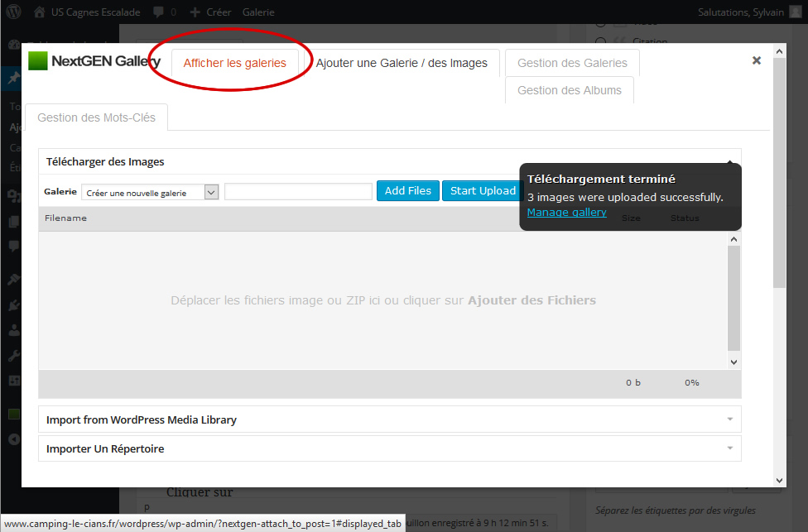
Task: Click the Size column header
Action: tap(631, 218)
